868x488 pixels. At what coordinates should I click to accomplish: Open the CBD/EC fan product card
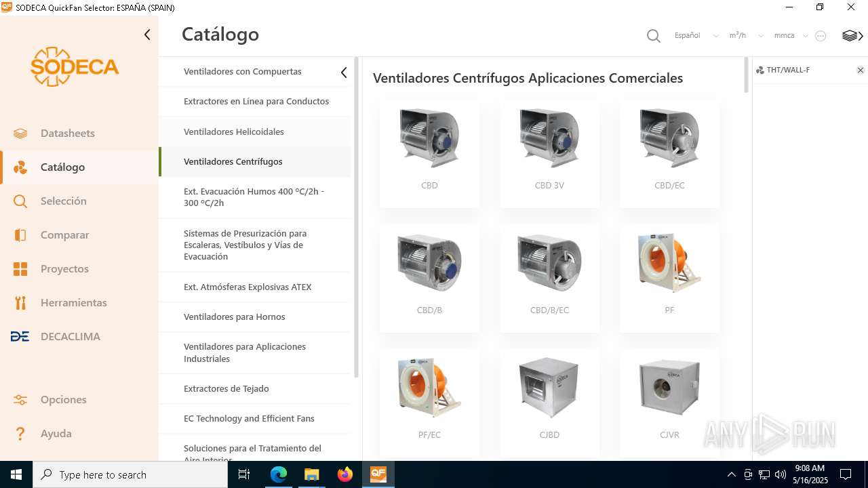coord(669,153)
